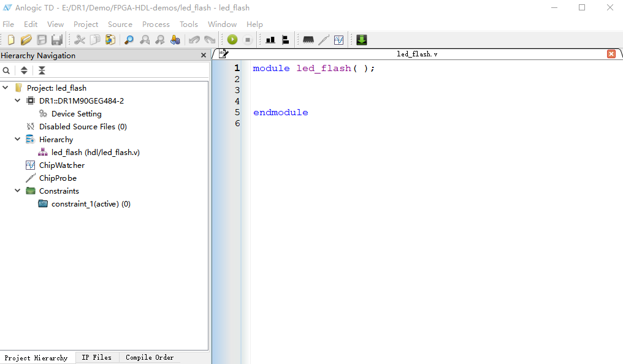Click the green Download bitstream icon
The height and width of the screenshot is (364, 623).
pyautogui.click(x=362, y=40)
